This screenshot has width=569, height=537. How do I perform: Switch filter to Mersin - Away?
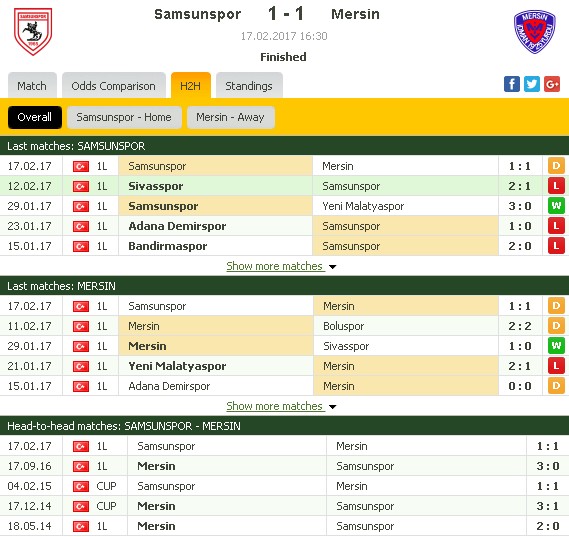click(230, 117)
